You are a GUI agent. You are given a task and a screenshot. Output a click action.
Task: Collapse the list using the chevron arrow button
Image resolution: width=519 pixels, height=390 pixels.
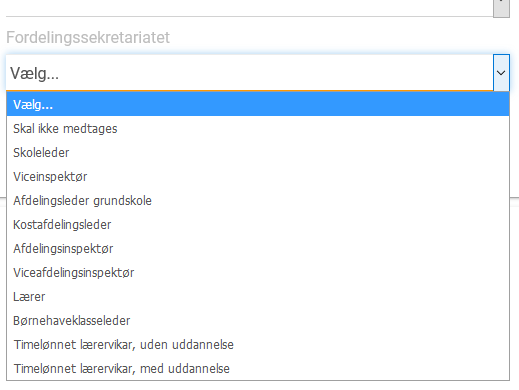coord(501,73)
